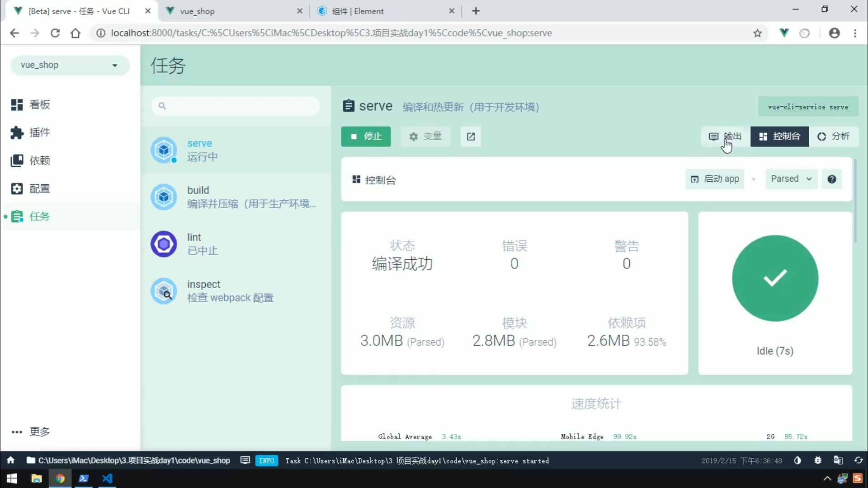Screen dimensions: 868x488
Task: Click the dashboard panel vertical scrollbar
Action: [855, 201]
